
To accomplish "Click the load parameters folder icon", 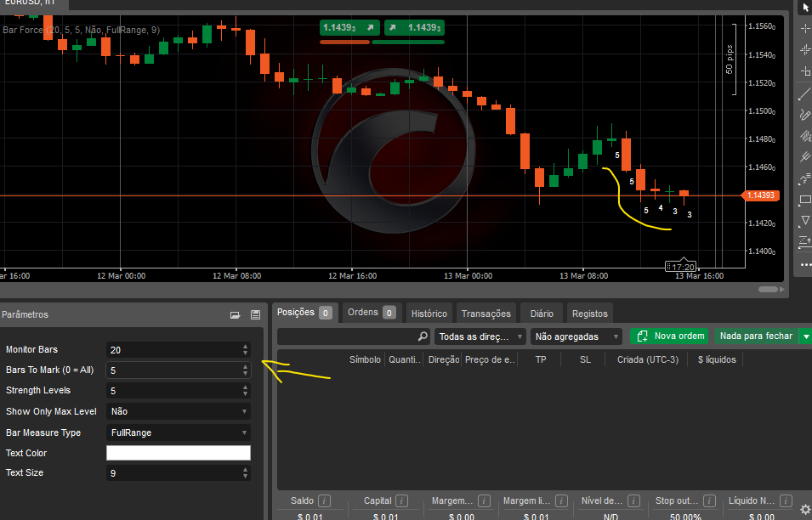I will point(236,315).
